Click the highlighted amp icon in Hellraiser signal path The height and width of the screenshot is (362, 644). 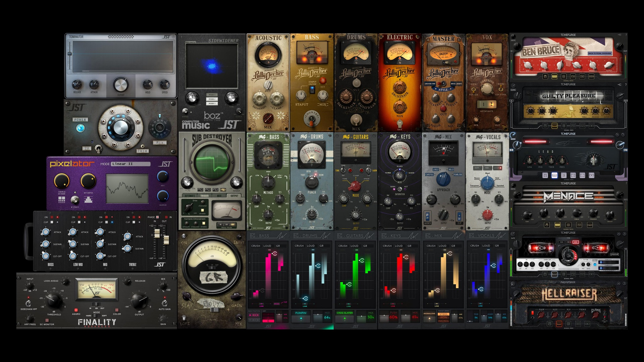pyautogui.click(x=559, y=324)
